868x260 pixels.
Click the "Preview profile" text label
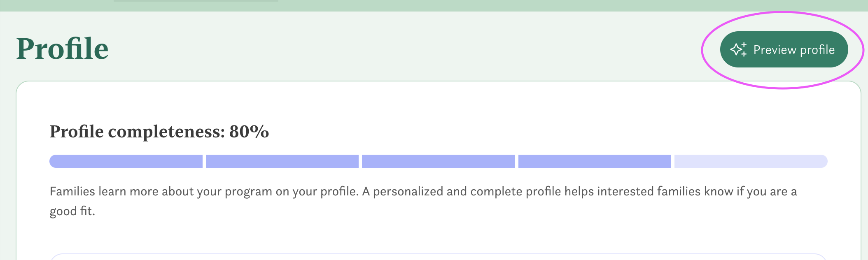[x=794, y=50]
